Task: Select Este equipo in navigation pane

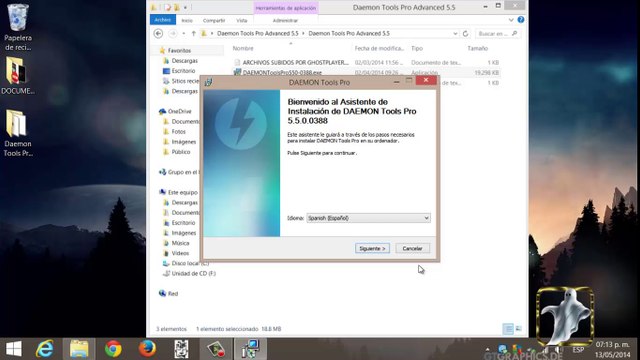Action: coord(182,192)
